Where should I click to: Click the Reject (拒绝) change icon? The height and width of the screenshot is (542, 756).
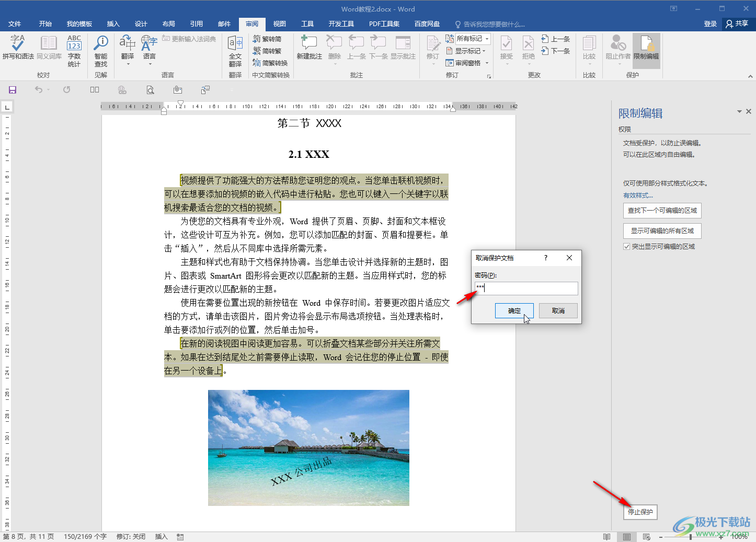(529, 44)
